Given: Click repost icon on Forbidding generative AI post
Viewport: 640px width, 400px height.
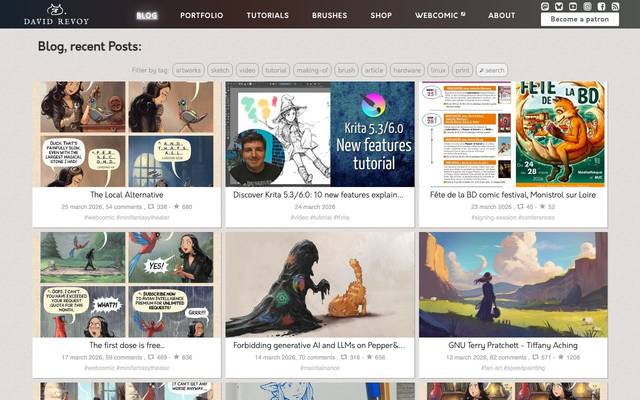Looking at the screenshot, I should point(344,357).
